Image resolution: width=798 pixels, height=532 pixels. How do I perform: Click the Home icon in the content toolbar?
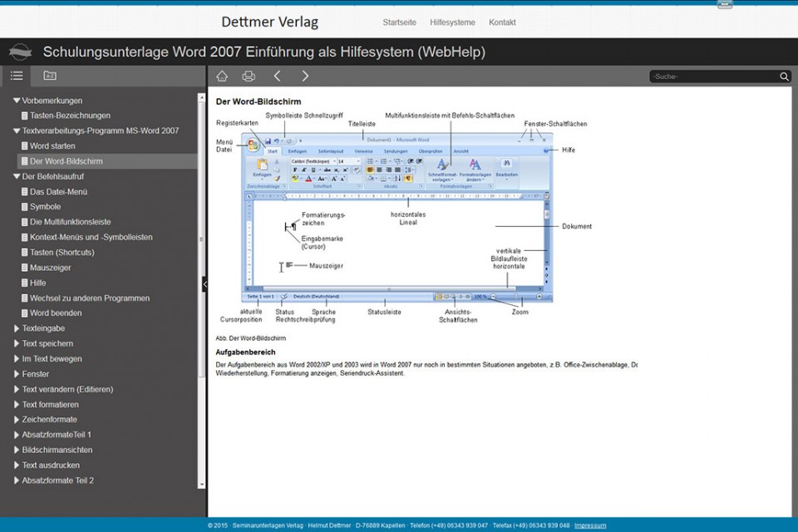point(222,76)
